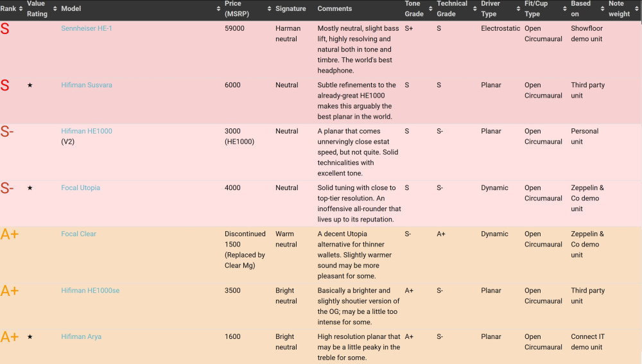Click the Comments column header
Image resolution: width=642 pixels, height=364 pixels.
(x=334, y=8)
